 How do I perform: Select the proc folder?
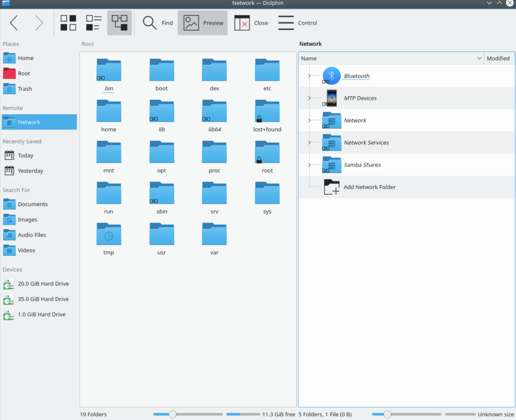214,157
